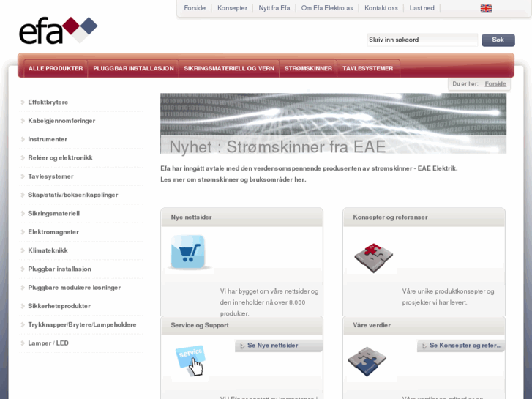Click the Service og Support header

[241, 325]
